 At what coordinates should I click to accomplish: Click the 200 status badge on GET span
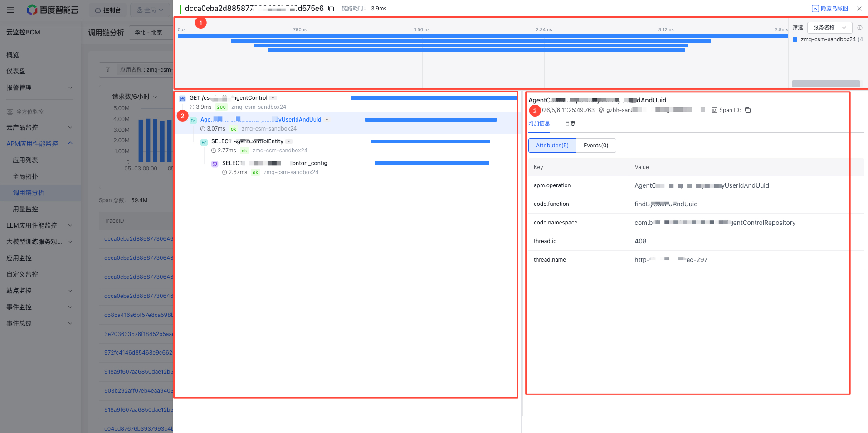pos(221,107)
